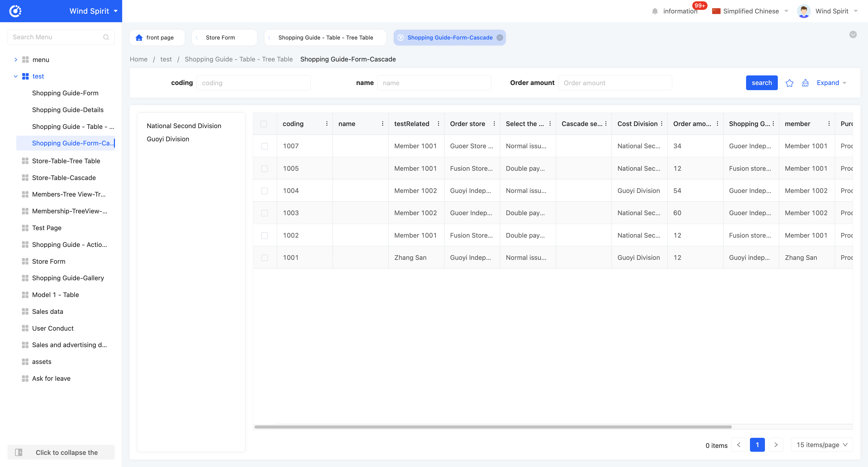Viewport: 868px width, 467px height.
Task: Open the Shopping Guide - Table - Tree Table tab
Action: tap(325, 37)
